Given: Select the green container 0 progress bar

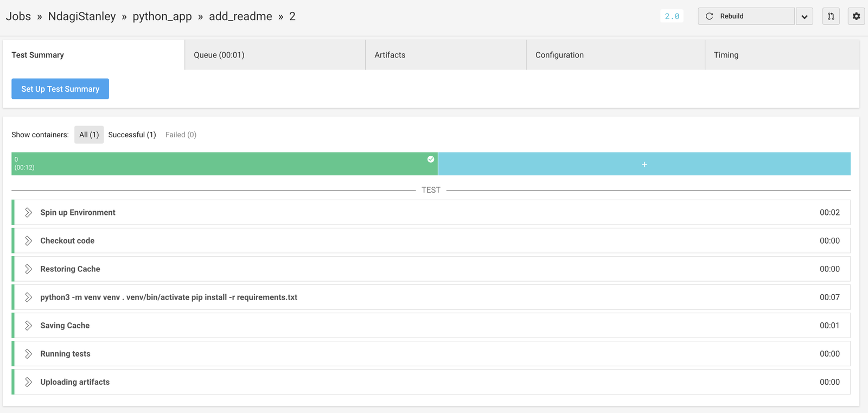Looking at the screenshot, I should click(225, 164).
